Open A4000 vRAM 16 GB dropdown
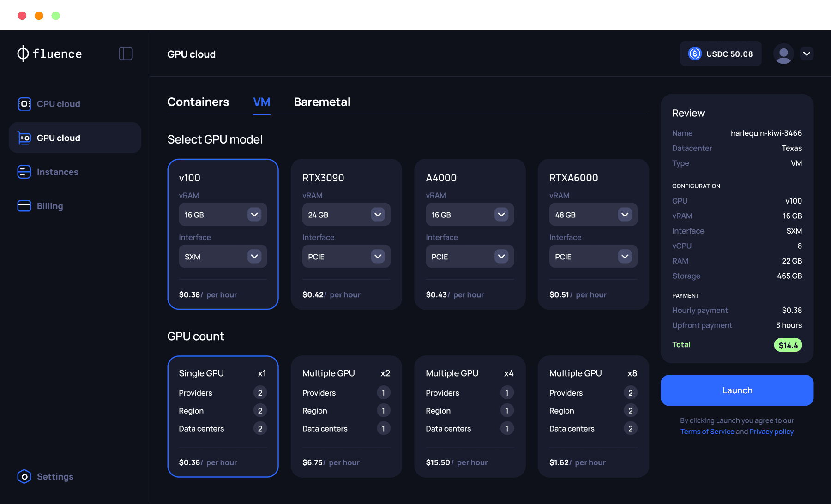The height and width of the screenshot is (504, 831). pyautogui.click(x=470, y=215)
